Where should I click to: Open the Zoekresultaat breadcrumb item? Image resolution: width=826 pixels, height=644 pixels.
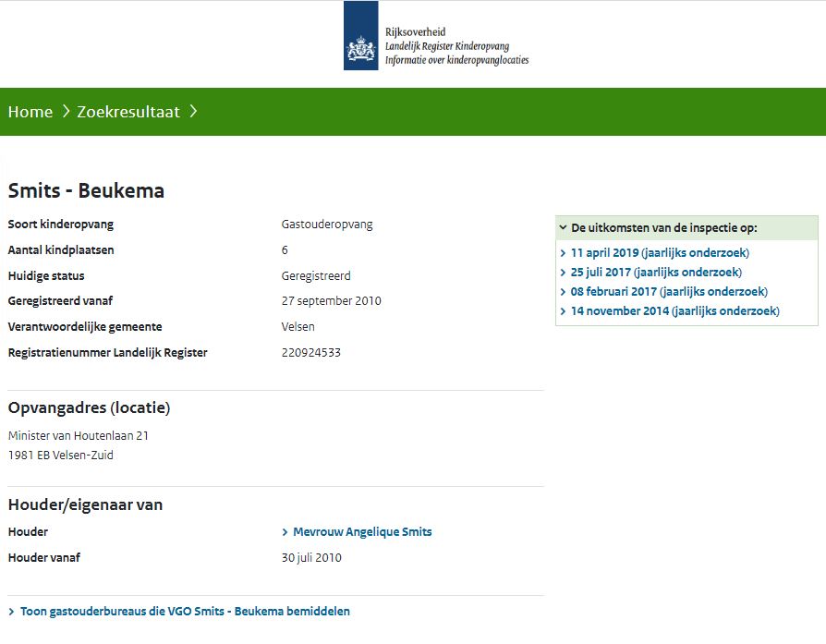pyautogui.click(x=128, y=112)
